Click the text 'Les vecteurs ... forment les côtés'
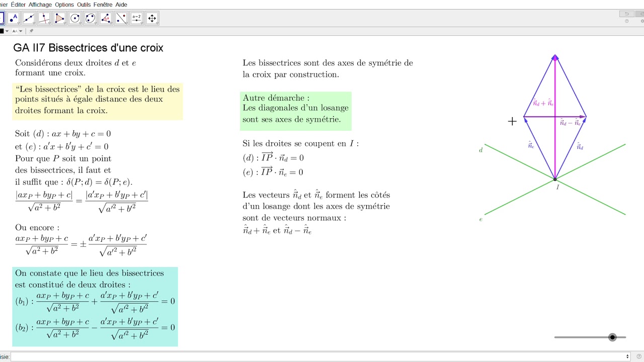Image resolution: width=644 pixels, height=362 pixels. [316, 195]
